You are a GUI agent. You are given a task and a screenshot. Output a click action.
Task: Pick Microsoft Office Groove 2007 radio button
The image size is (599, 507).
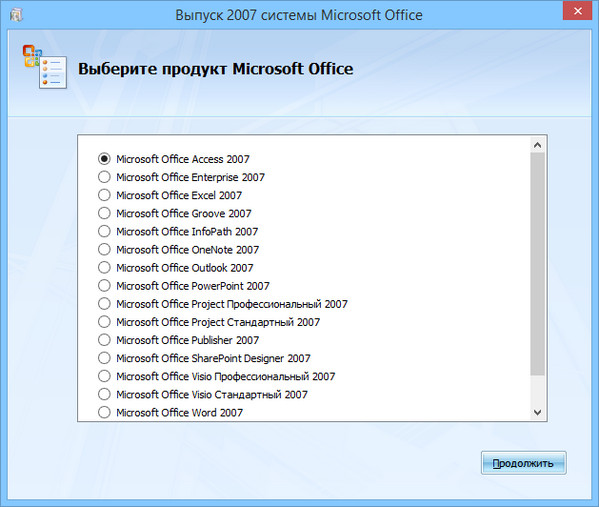point(104,213)
